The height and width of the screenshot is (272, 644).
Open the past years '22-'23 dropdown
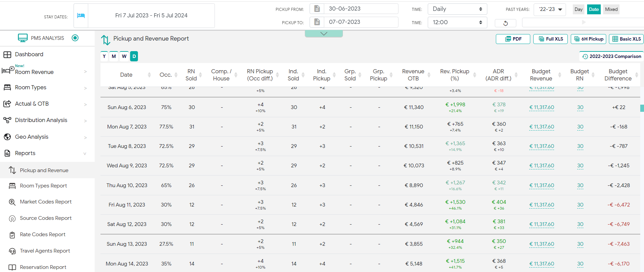point(550,10)
